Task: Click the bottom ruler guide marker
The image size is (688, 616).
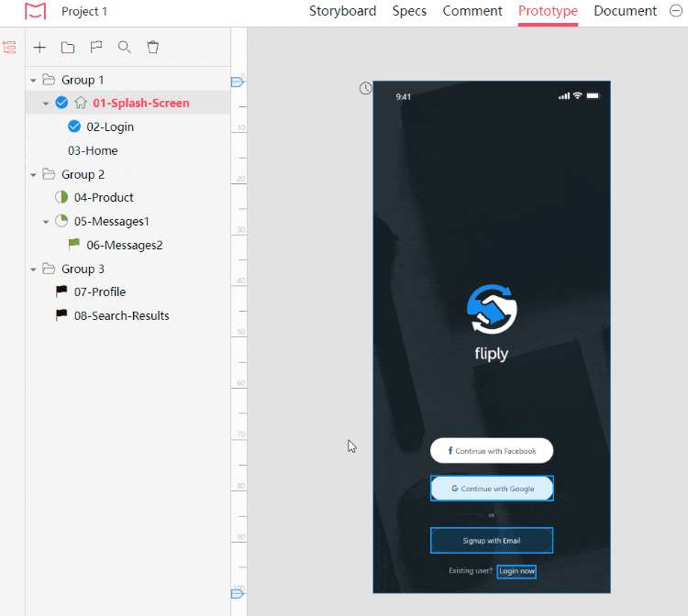Action: (237, 593)
